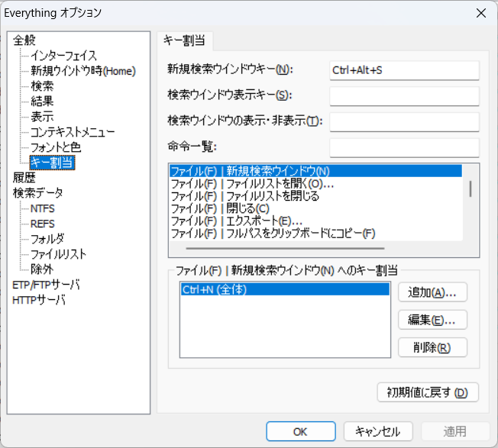Open 新規ウインドウ時(Home) settings page

(x=82, y=71)
